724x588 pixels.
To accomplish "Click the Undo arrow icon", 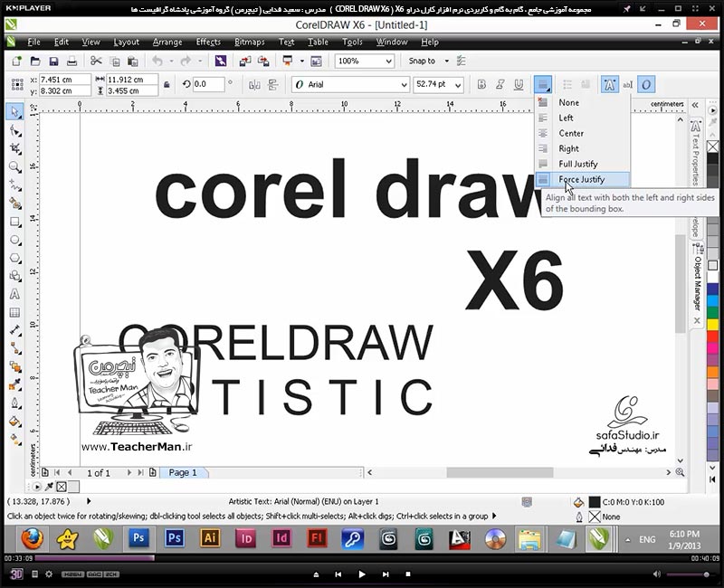I will coord(157,61).
